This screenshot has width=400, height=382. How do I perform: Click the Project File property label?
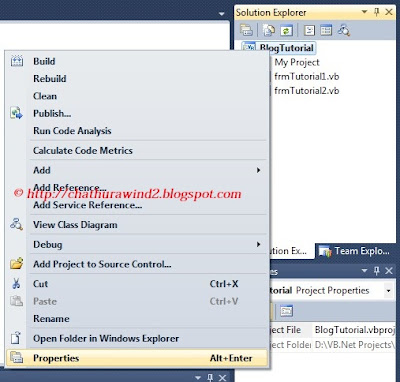[x=285, y=330]
